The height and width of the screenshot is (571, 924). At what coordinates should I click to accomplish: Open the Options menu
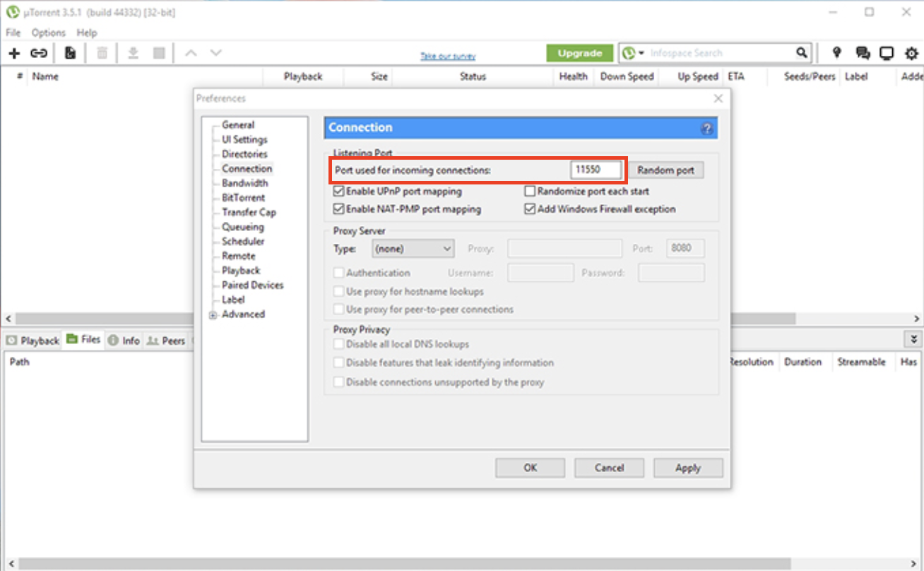(x=48, y=33)
